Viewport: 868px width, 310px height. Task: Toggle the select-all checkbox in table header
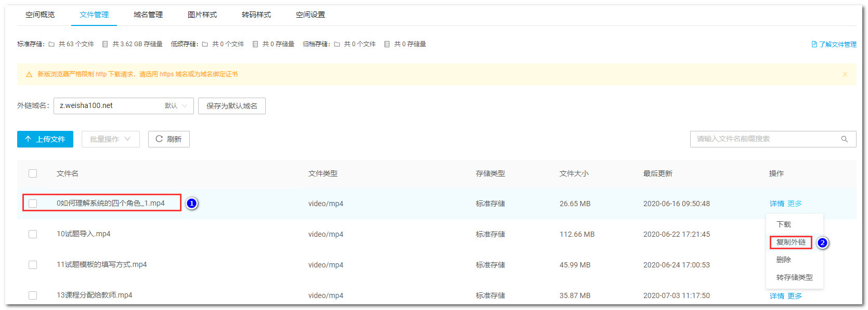(x=33, y=173)
